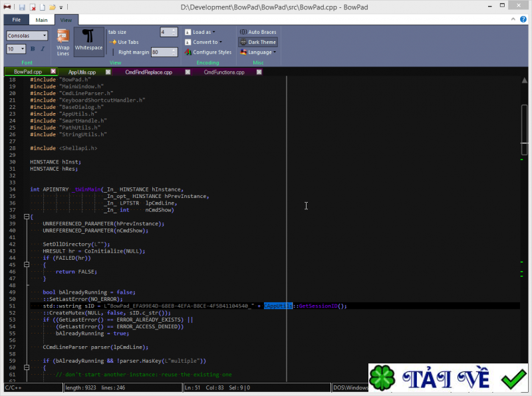Screen dimensions: 532x396
Task: Toggle the Whitespace display button
Action: point(88,40)
